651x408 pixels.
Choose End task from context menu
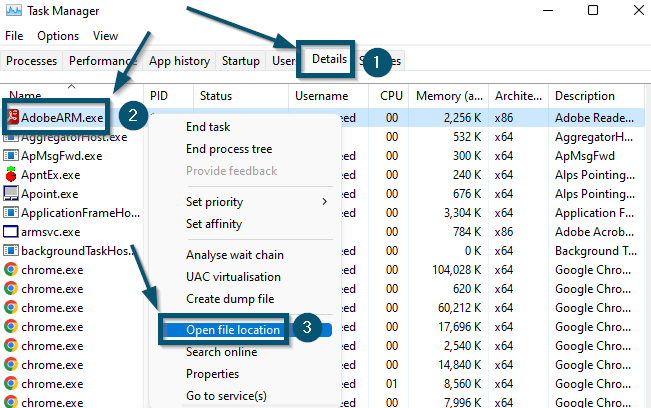click(208, 127)
